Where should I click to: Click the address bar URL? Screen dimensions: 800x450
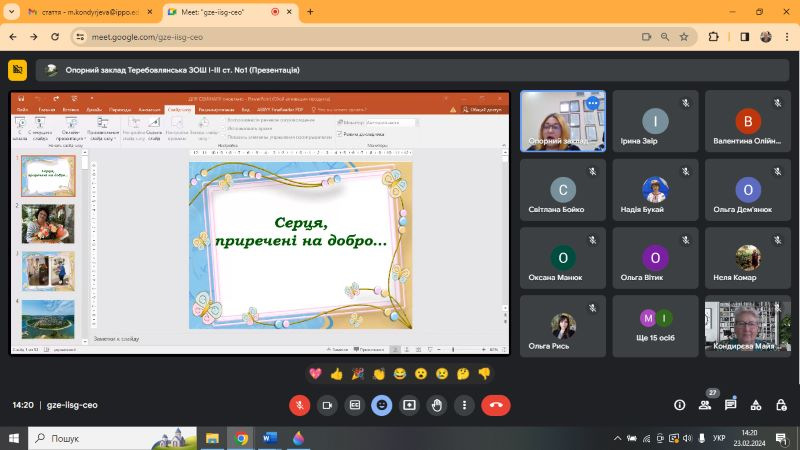coord(147,37)
